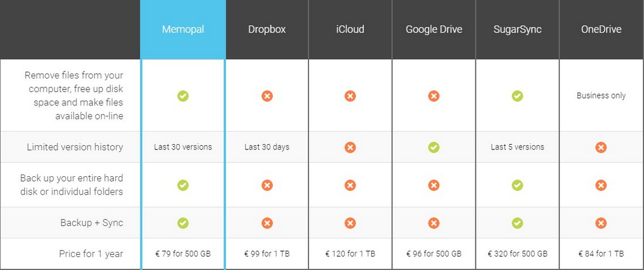Click OneDrive's red cross for Limited version history
The image size is (644, 270).
click(x=601, y=147)
